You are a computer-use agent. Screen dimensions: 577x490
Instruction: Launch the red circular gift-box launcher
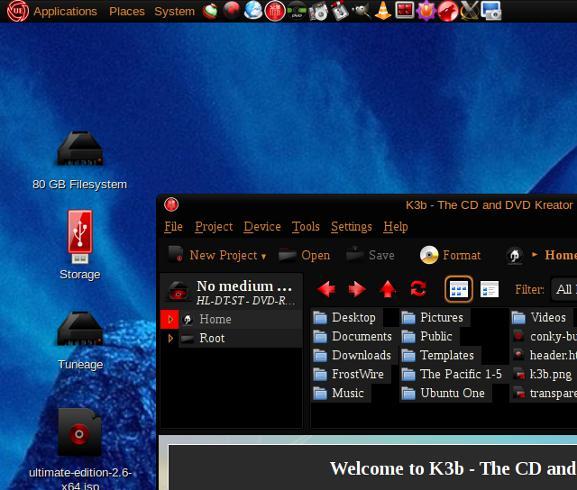point(275,11)
